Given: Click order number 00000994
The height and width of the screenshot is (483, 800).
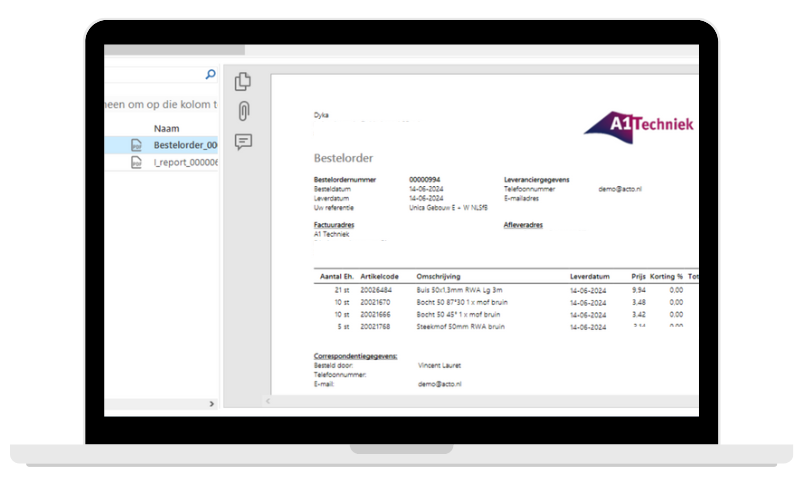Looking at the screenshot, I should (424, 180).
